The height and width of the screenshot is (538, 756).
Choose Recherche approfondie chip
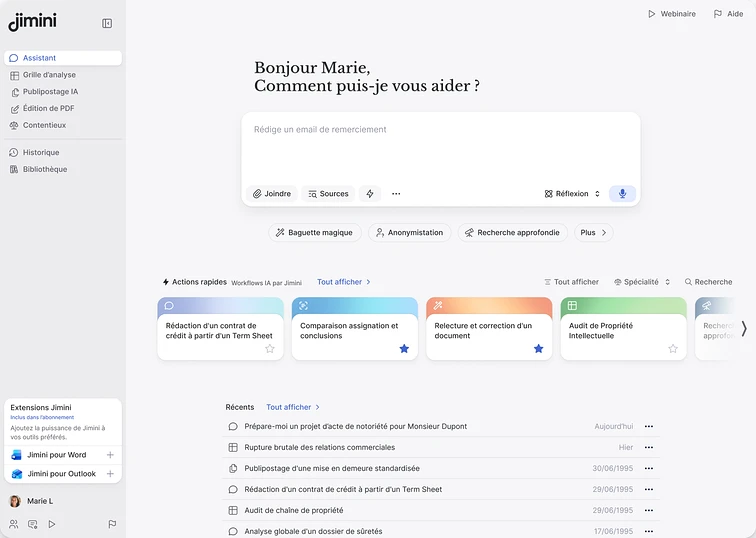click(513, 232)
